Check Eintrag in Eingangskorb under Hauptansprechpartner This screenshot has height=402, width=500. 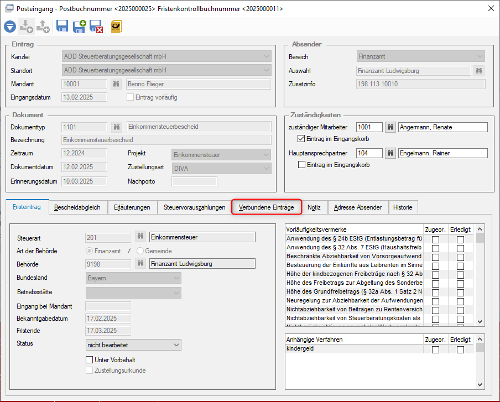pyautogui.click(x=302, y=165)
